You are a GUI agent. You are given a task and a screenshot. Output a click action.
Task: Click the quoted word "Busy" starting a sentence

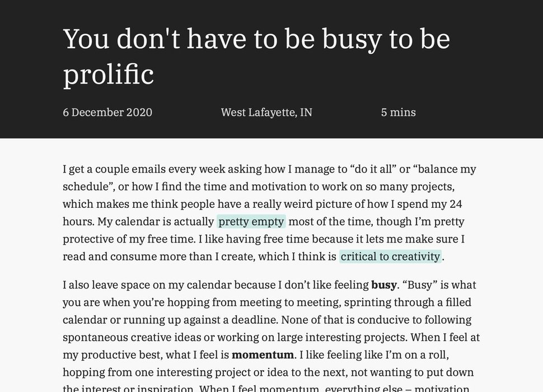(420, 285)
